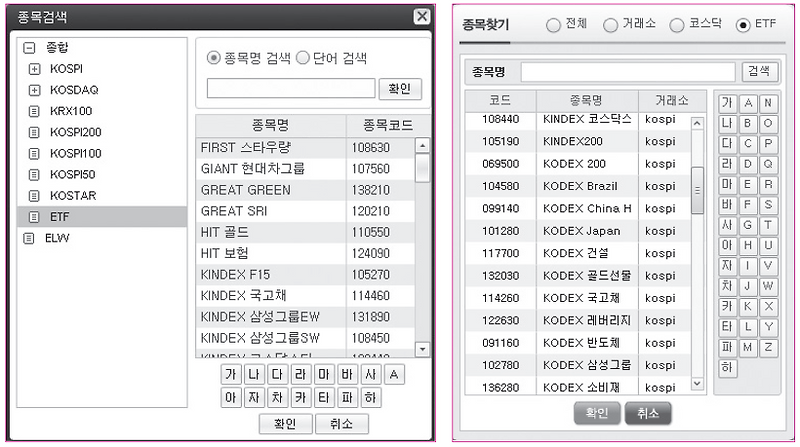The image size is (800, 447).
Task: Select ETF radio in 종목찾기
Action: (743, 25)
